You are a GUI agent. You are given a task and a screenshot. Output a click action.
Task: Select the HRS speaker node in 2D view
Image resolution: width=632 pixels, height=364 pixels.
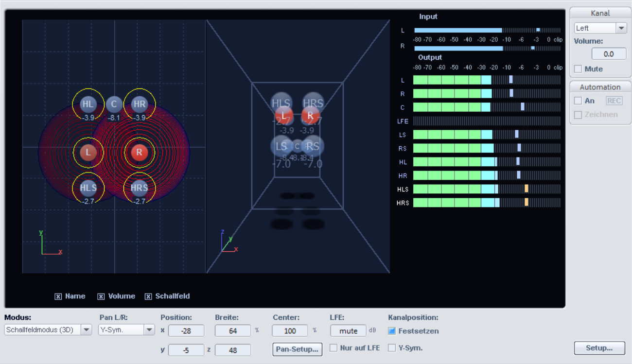tap(140, 188)
